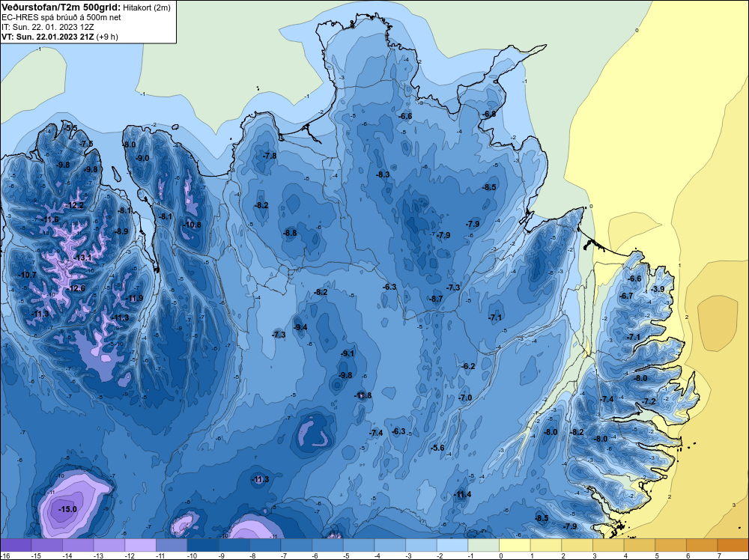This screenshot has width=749, height=560.
Task: Click the -8.8 temperature value
Action: click(x=289, y=233)
